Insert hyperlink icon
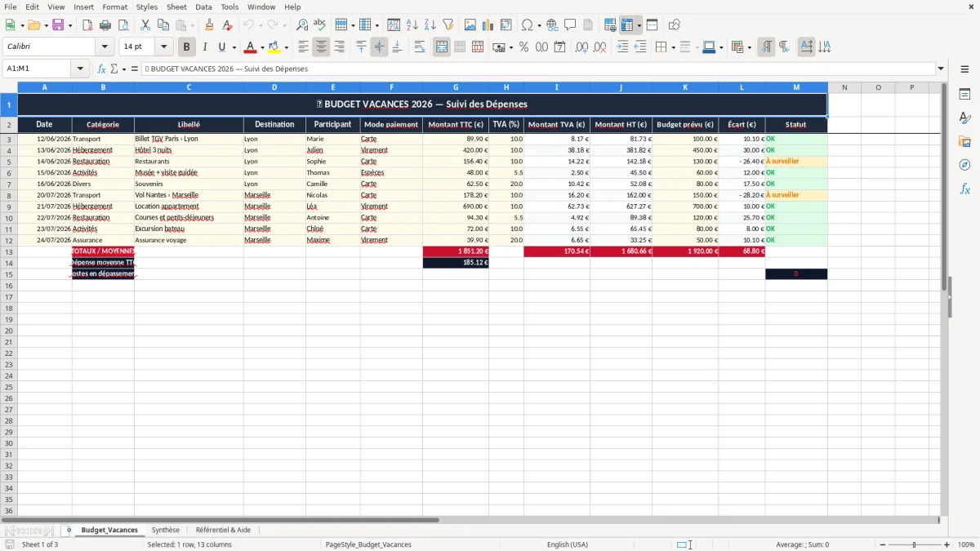 pyautogui.click(x=552, y=25)
